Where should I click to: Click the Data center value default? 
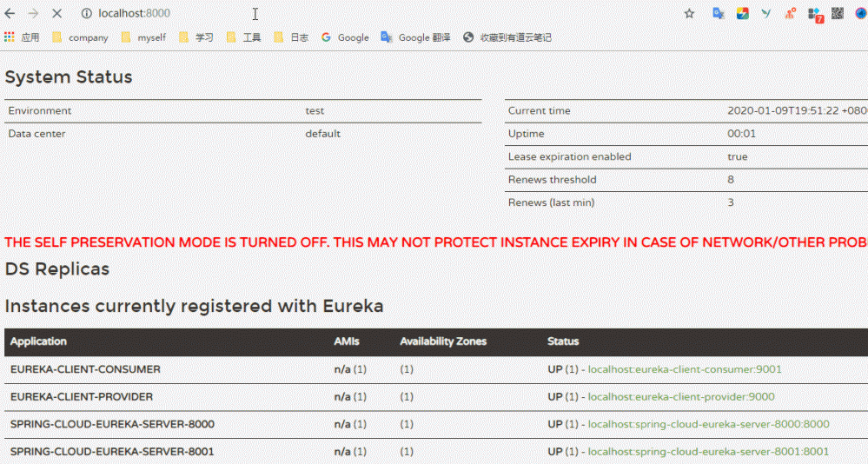coord(322,134)
